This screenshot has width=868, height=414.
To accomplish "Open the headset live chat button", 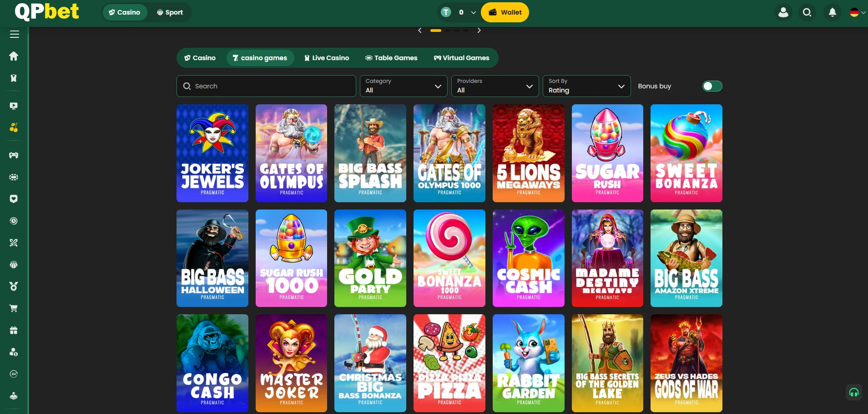I will 854,393.
